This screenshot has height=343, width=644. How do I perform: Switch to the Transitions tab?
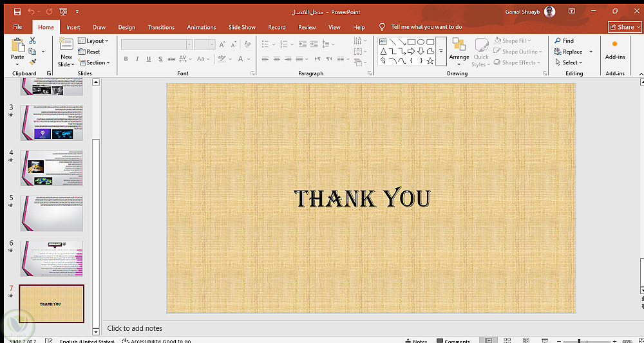tap(161, 27)
